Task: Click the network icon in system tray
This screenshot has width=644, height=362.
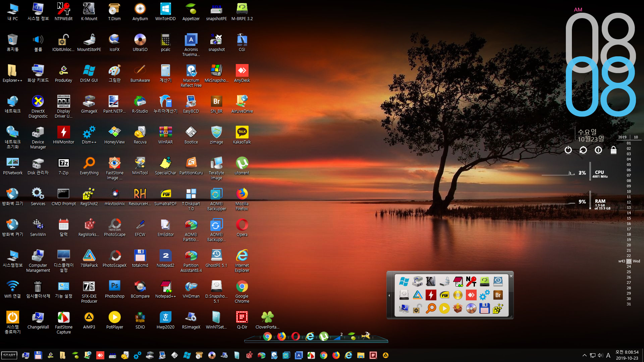Action: [593, 355]
